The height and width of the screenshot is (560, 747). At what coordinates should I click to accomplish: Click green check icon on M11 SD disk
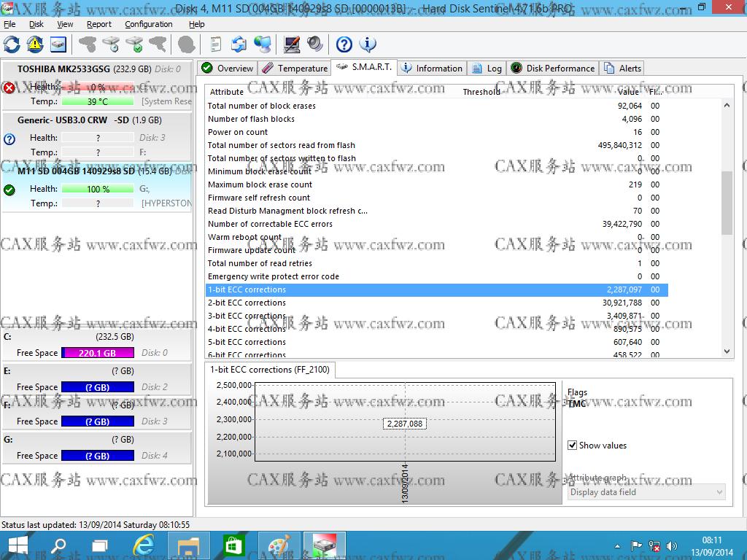point(9,190)
